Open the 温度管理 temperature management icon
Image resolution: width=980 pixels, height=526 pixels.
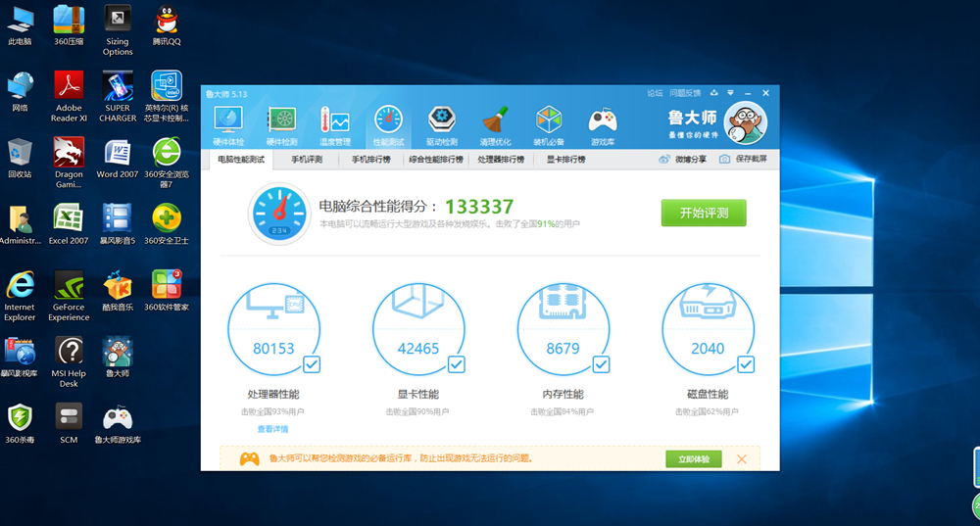(x=335, y=122)
